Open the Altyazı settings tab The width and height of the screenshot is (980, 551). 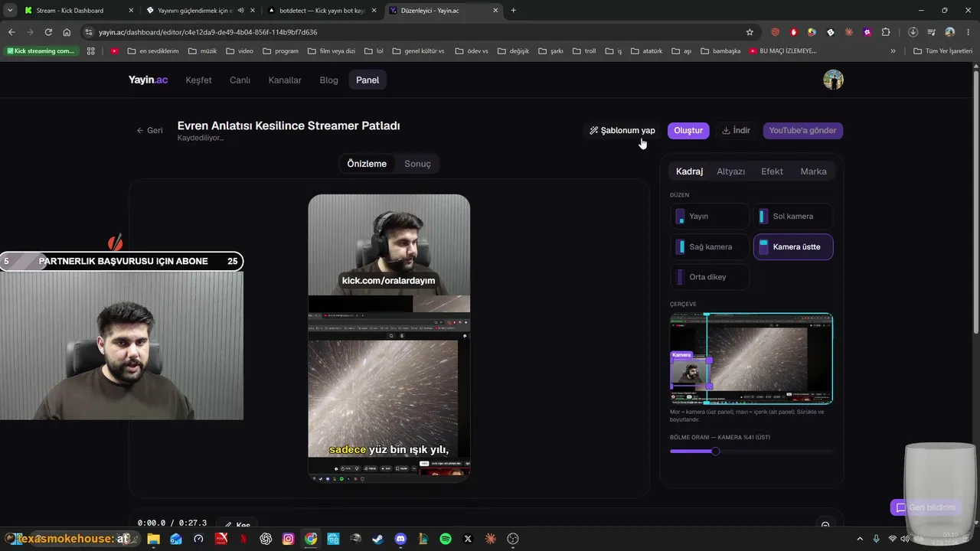point(730,171)
